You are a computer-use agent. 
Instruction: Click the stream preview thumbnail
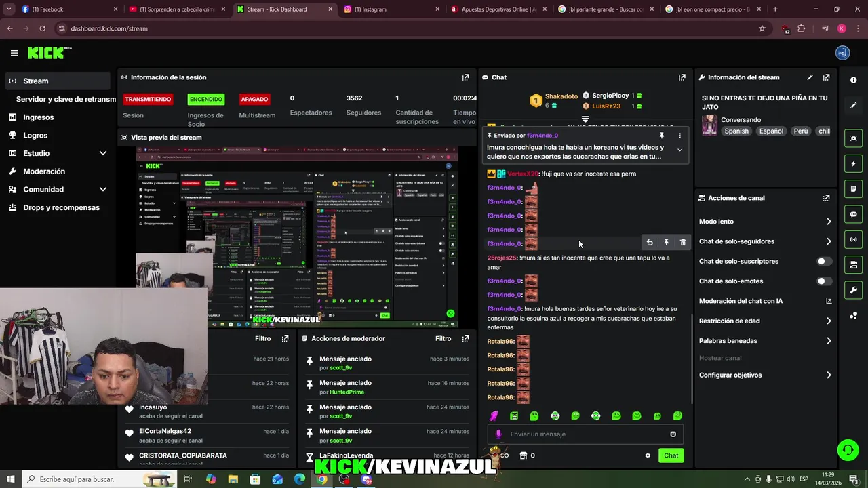tap(296, 237)
